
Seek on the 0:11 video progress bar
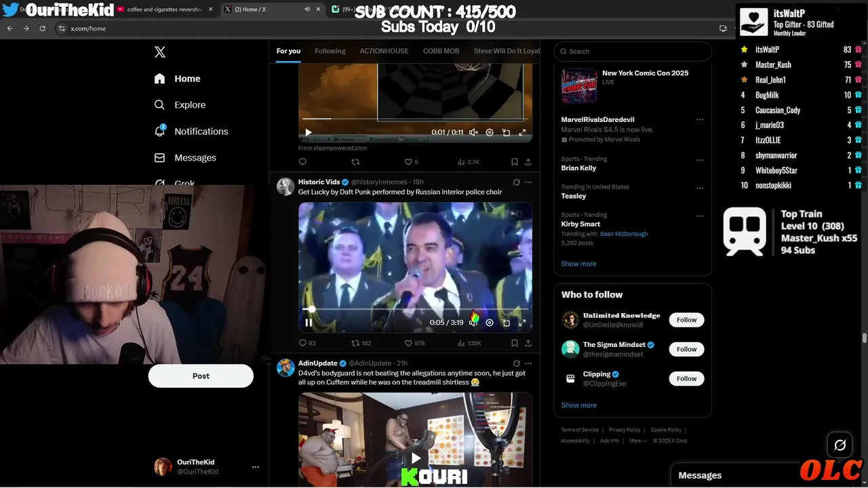point(414,119)
